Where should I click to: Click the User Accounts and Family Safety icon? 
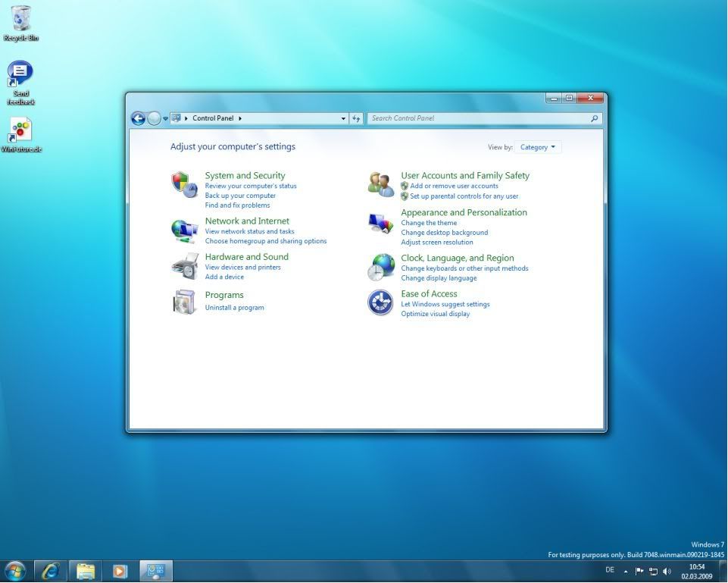[380, 184]
